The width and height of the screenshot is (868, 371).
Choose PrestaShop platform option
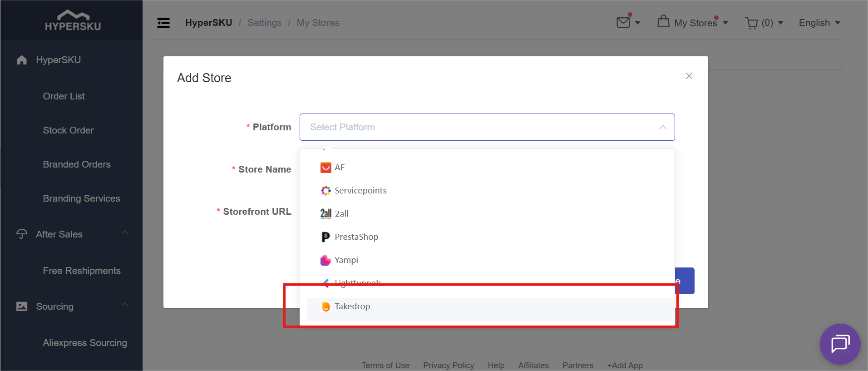(x=487, y=237)
